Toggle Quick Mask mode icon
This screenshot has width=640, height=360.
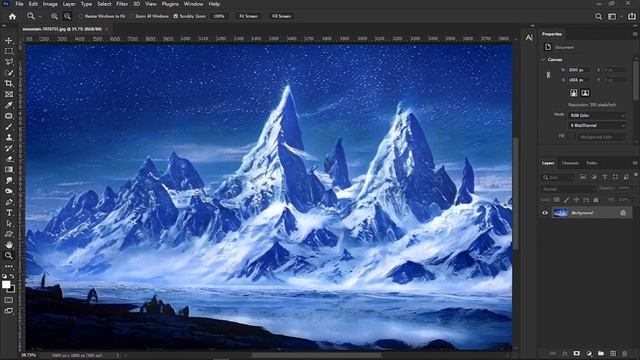point(9,300)
